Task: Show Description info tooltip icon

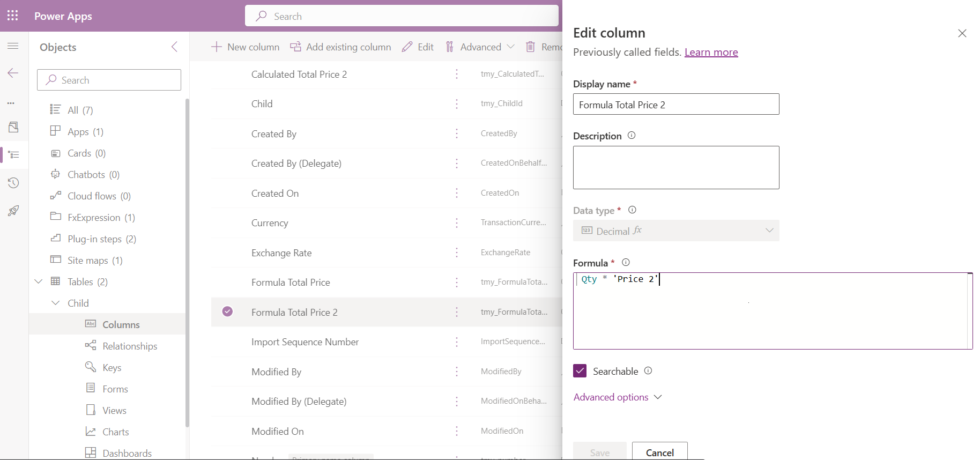Action: 632,136
